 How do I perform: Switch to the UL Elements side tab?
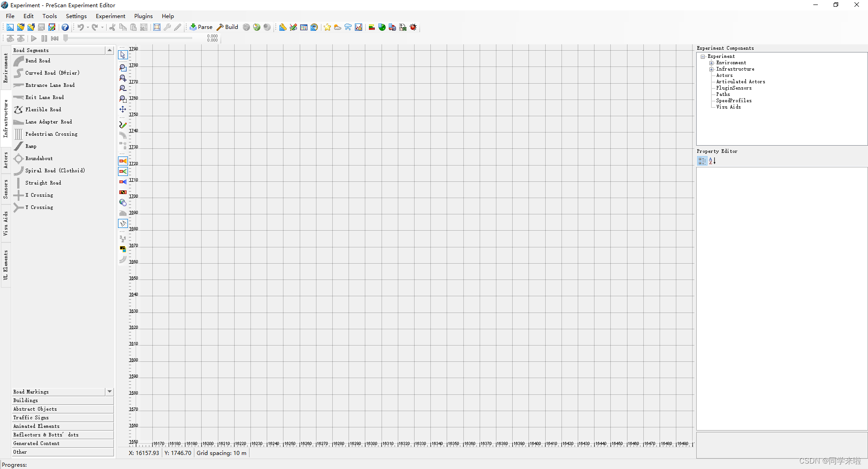[x=6, y=265]
